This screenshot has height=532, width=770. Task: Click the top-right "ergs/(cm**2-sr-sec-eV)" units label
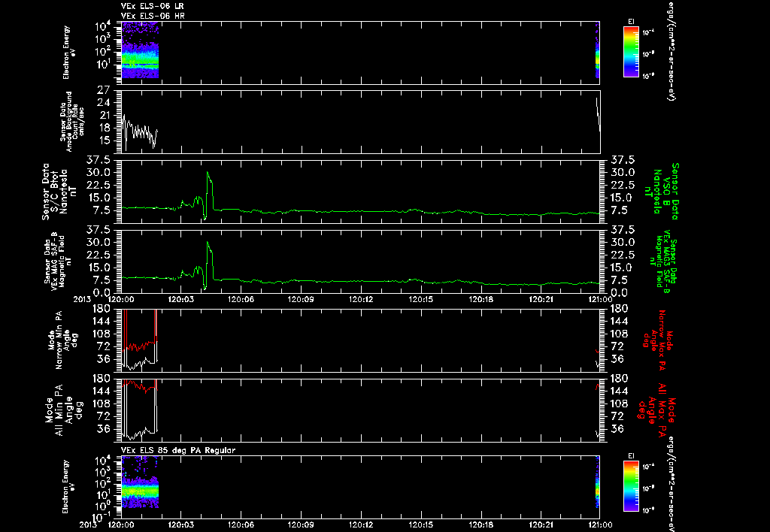(x=671, y=50)
